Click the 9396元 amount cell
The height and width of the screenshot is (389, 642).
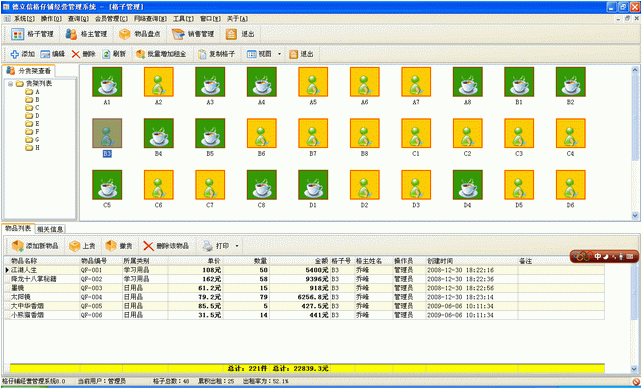coord(300,279)
